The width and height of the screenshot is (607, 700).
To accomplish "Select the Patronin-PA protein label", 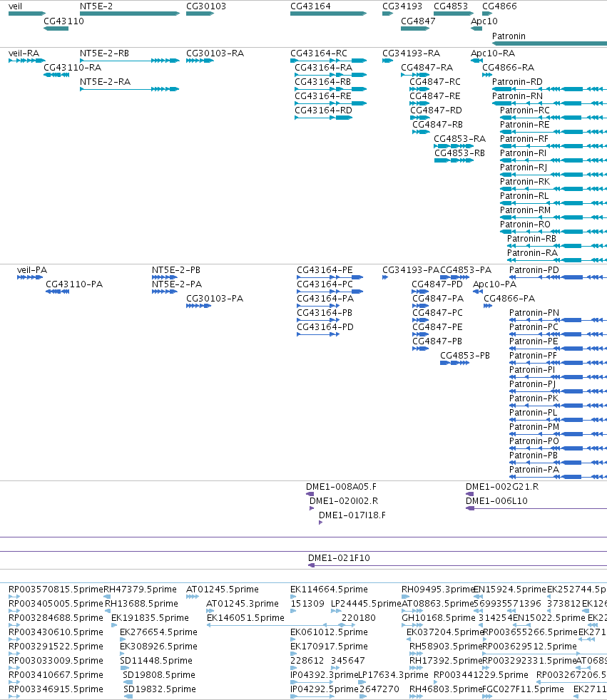I will point(534,470).
